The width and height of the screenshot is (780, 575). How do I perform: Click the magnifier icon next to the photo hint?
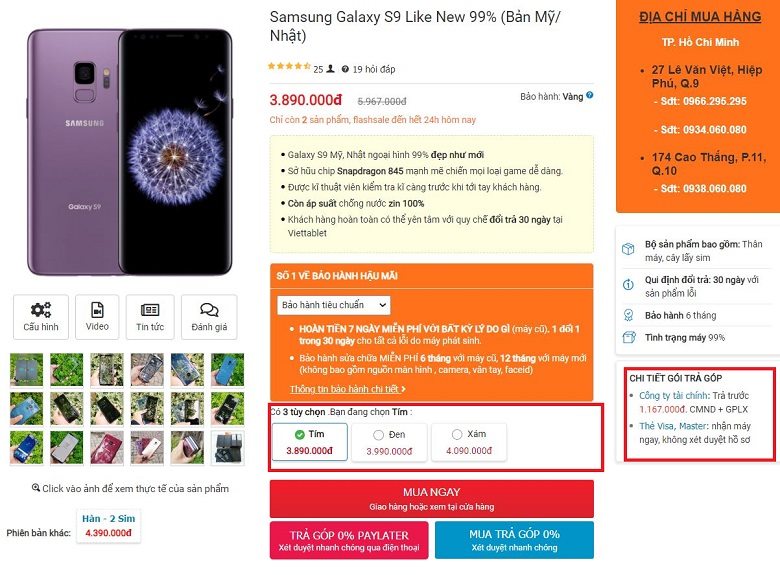(x=36, y=487)
